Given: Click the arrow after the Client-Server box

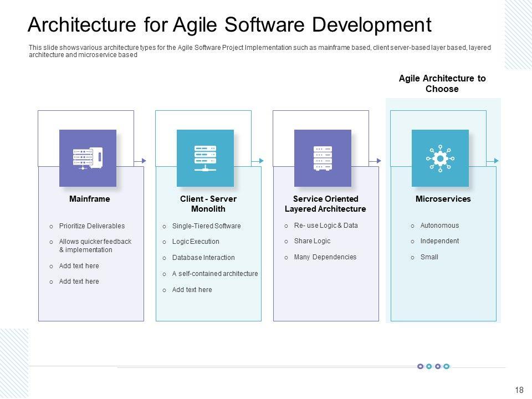Looking at the screenshot, I should pyautogui.click(x=261, y=161).
